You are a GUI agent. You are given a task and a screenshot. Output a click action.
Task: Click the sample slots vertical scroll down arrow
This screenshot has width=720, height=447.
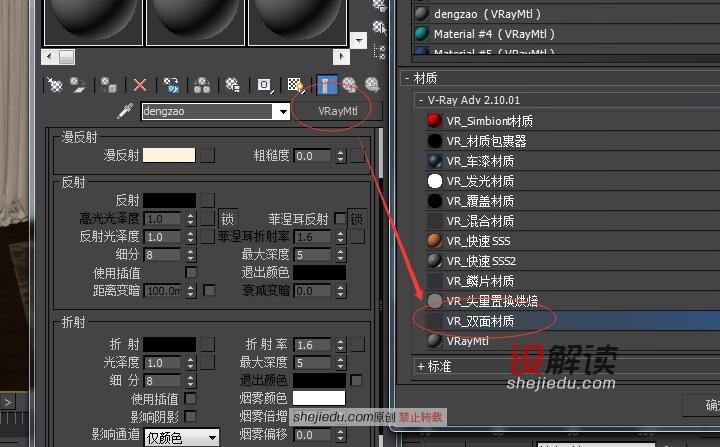click(358, 41)
